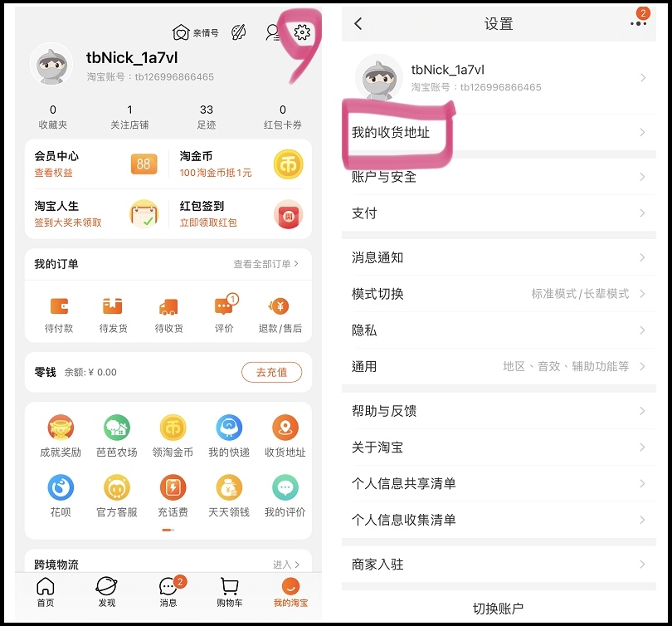Open 隐私 privacy settings
672x626 pixels.
pyautogui.click(x=499, y=330)
